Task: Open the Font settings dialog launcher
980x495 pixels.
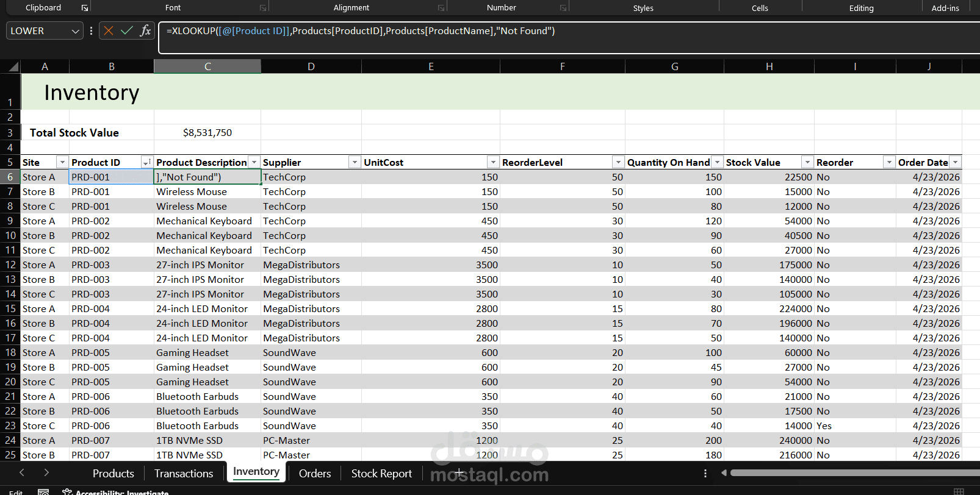Action: (x=263, y=8)
